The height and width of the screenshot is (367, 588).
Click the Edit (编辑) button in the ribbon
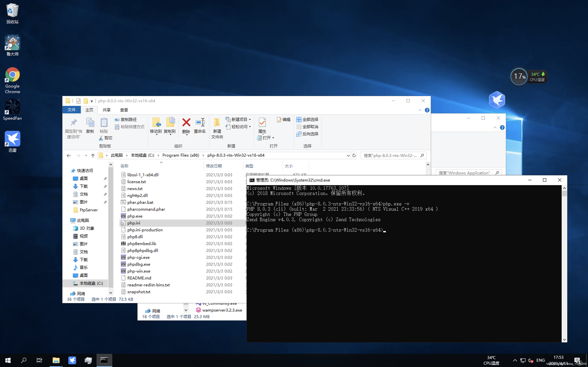pyautogui.click(x=283, y=119)
